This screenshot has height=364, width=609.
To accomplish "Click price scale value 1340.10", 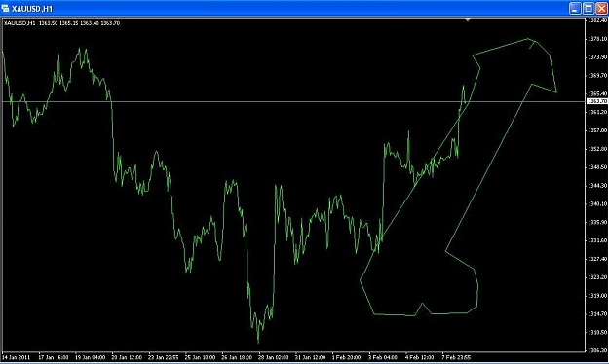I will [x=597, y=203].
